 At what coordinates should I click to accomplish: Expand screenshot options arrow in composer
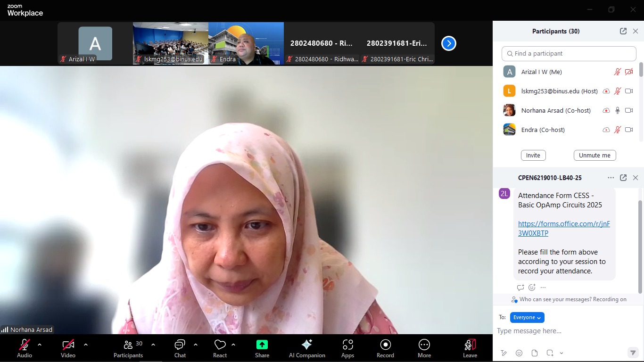[561, 353]
